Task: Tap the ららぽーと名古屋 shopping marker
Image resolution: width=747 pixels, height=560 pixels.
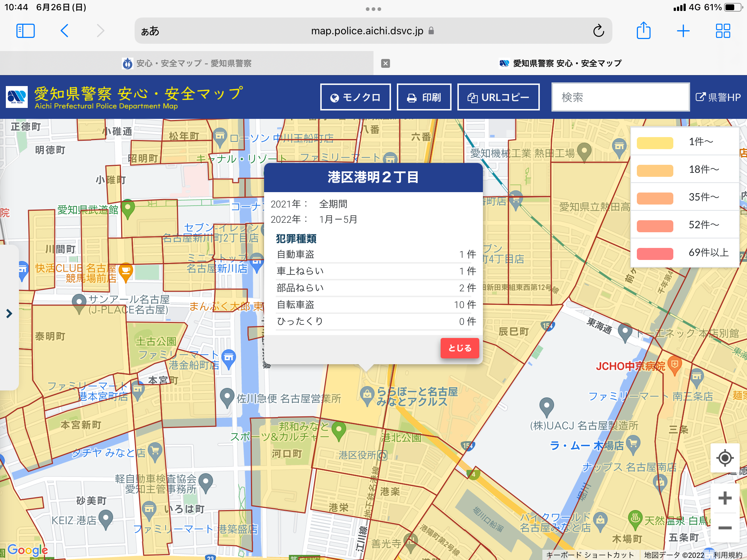Action: point(367,396)
